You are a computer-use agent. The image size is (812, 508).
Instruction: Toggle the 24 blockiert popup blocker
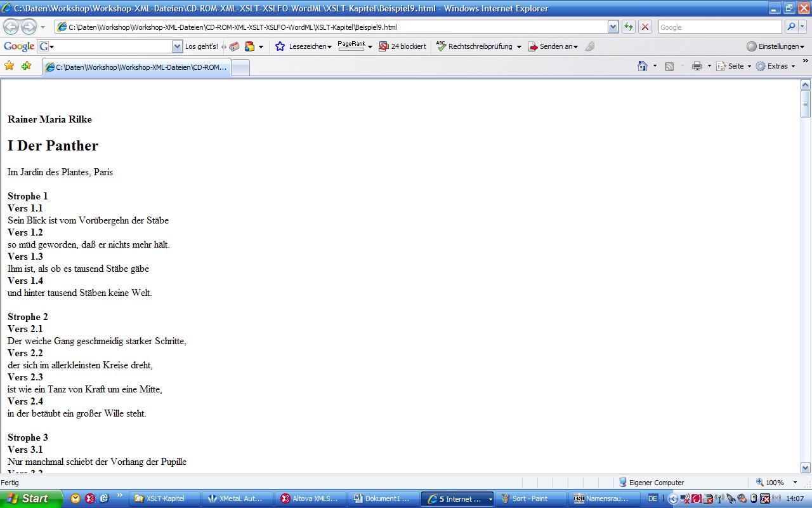tap(402, 46)
